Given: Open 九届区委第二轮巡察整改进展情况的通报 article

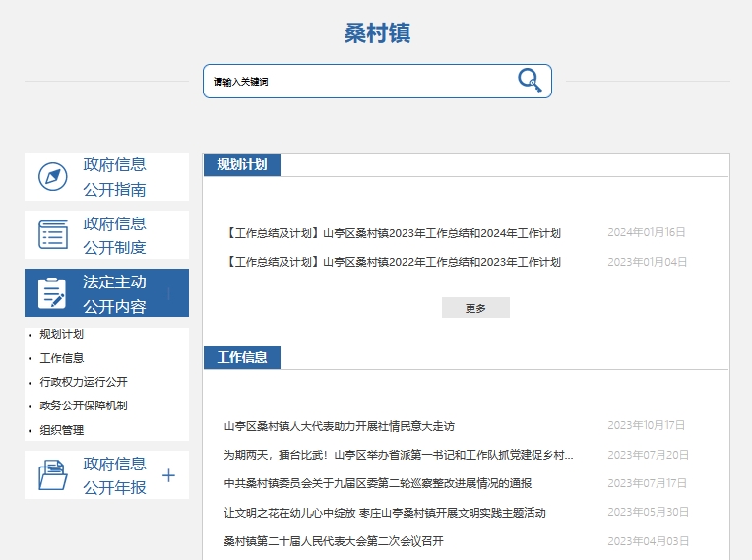Looking at the screenshot, I should pyautogui.click(x=377, y=483).
